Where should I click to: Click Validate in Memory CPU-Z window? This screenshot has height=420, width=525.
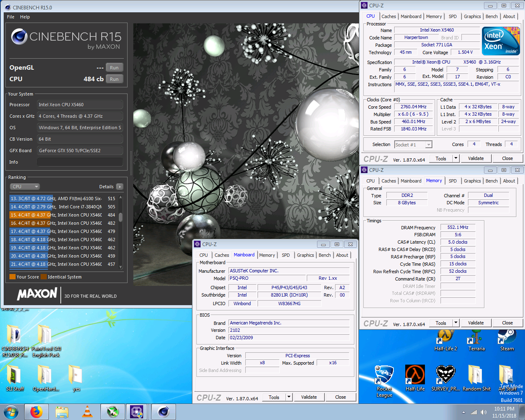[476, 323]
